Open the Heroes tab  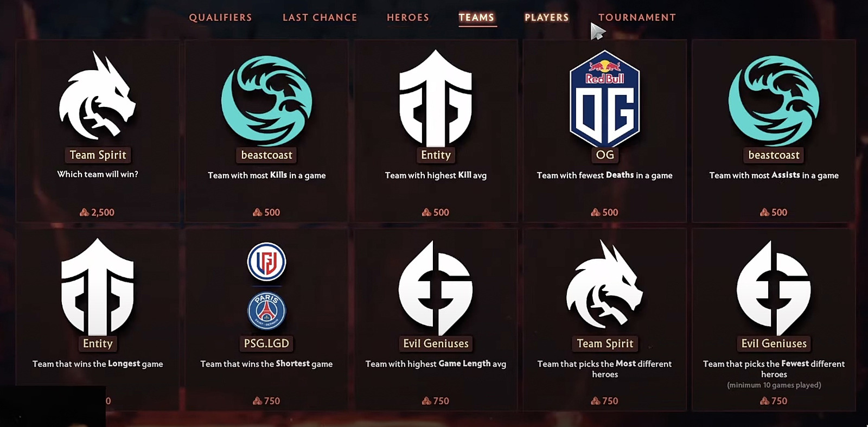pos(408,17)
